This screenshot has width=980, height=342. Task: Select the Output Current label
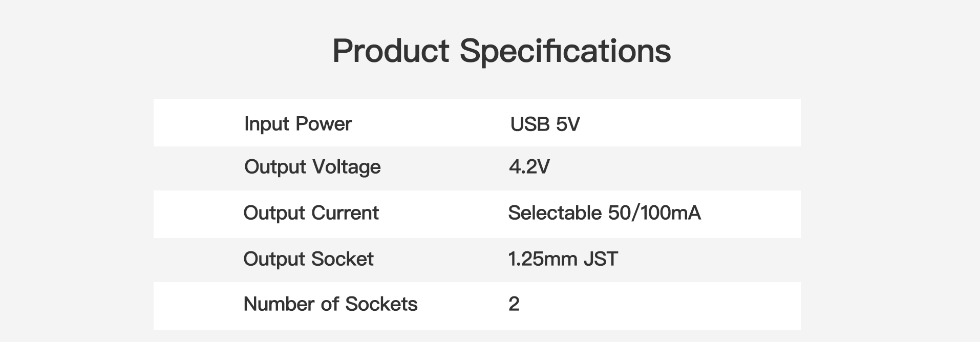point(311,213)
